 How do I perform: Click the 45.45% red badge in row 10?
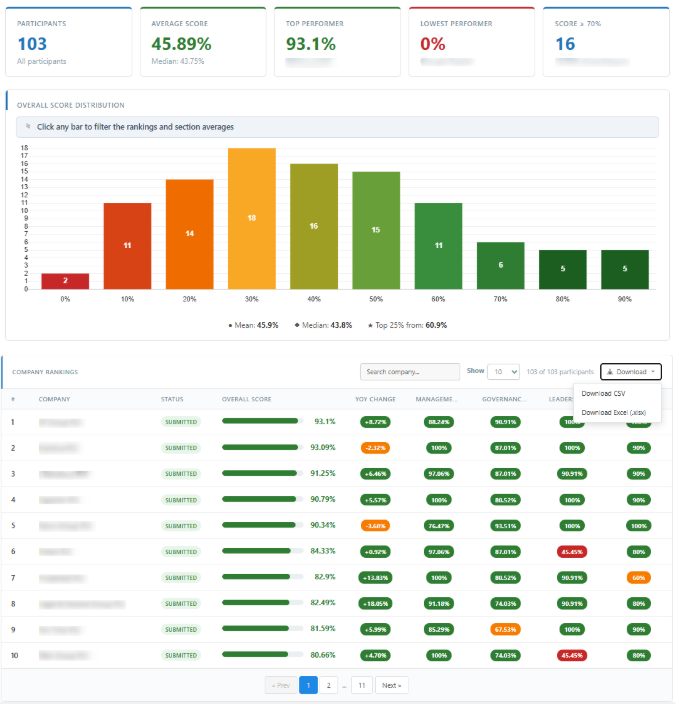coord(572,655)
